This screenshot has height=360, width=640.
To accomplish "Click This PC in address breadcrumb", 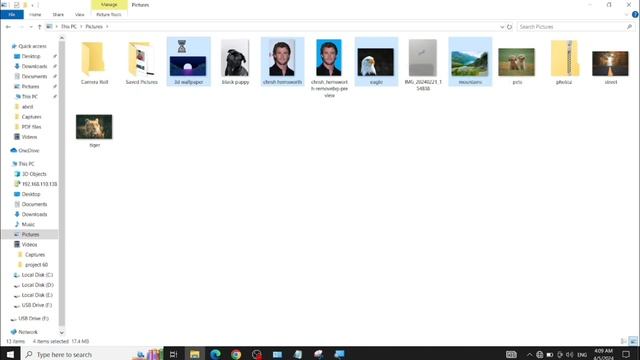I will 69,27.
